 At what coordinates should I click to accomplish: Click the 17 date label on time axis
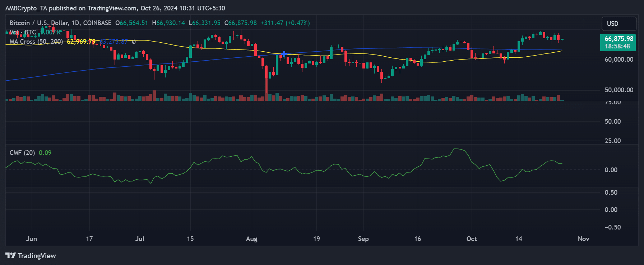[x=89, y=239]
